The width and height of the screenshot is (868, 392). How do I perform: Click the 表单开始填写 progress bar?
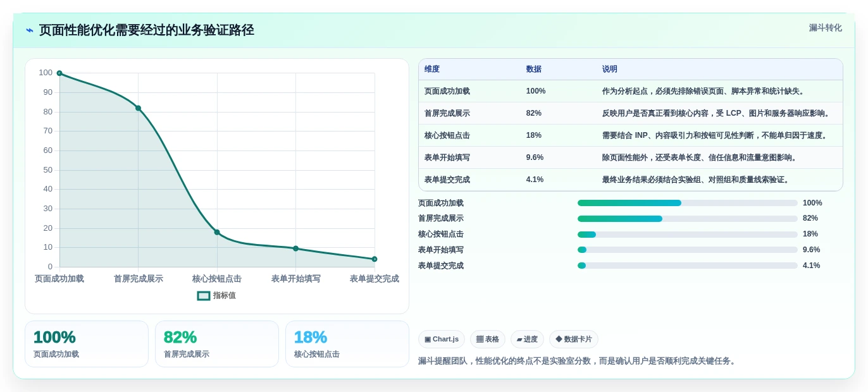tap(688, 250)
